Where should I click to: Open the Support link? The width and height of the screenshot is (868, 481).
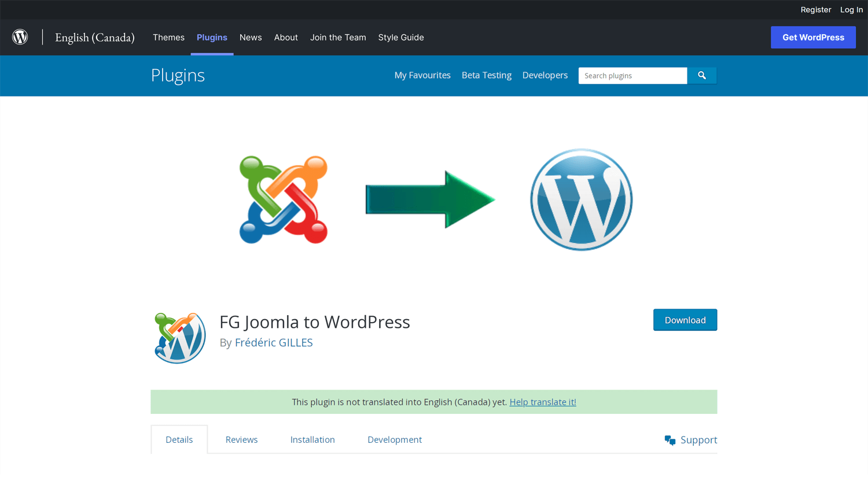[698, 440]
